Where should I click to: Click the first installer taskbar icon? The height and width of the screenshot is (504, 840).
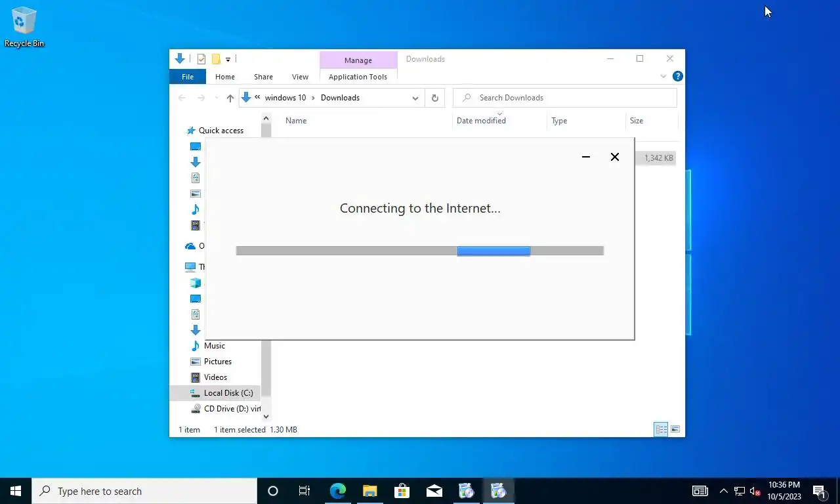(x=466, y=491)
